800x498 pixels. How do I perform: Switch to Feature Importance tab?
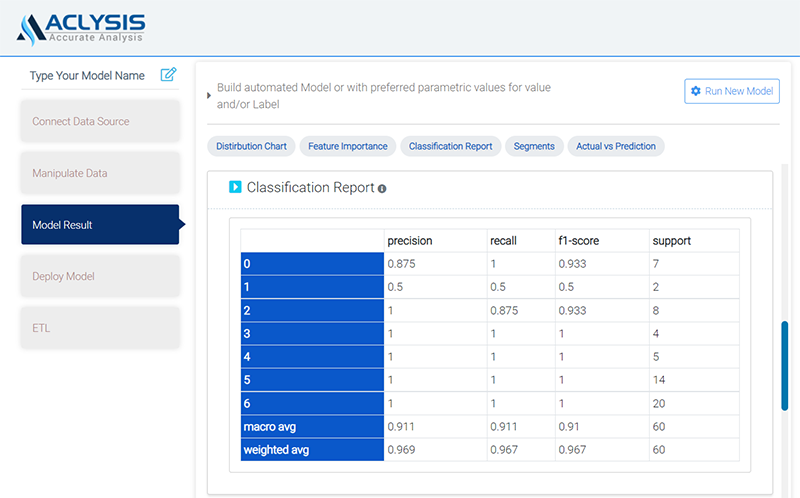tap(347, 146)
